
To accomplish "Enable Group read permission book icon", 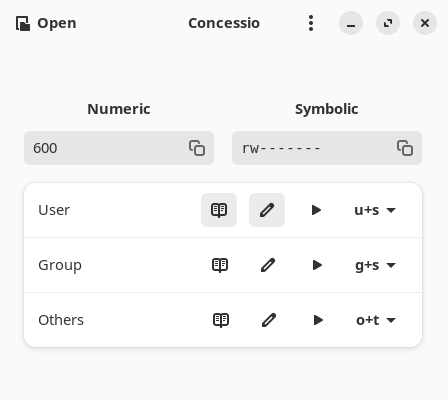I will [220, 265].
